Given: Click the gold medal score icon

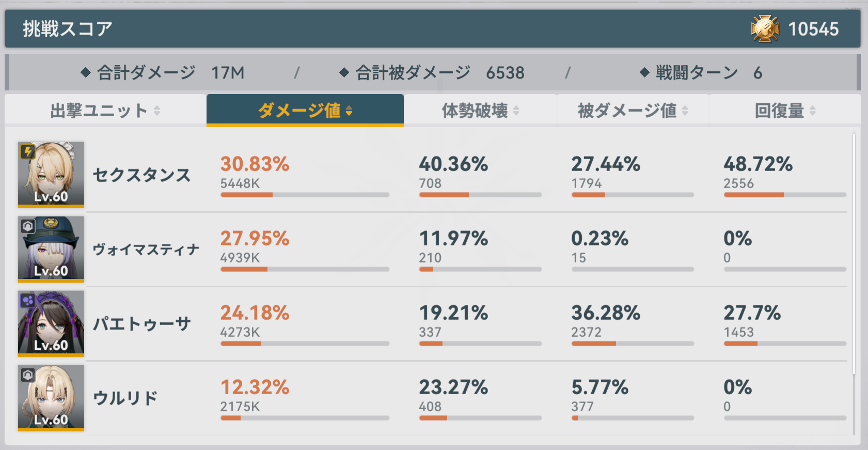Looking at the screenshot, I should pyautogui.click(x=765, y=28).
